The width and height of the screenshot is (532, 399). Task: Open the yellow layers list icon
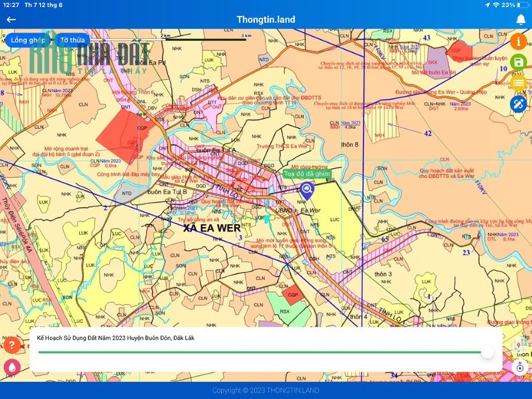coord(518,83)
